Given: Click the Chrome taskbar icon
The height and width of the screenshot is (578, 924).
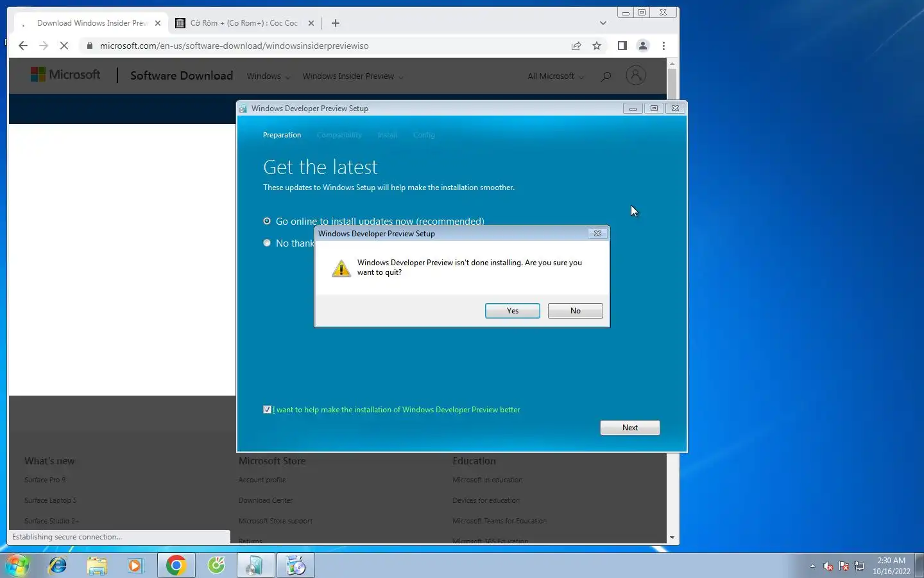Looking at the screenshot, I should 176,565.
